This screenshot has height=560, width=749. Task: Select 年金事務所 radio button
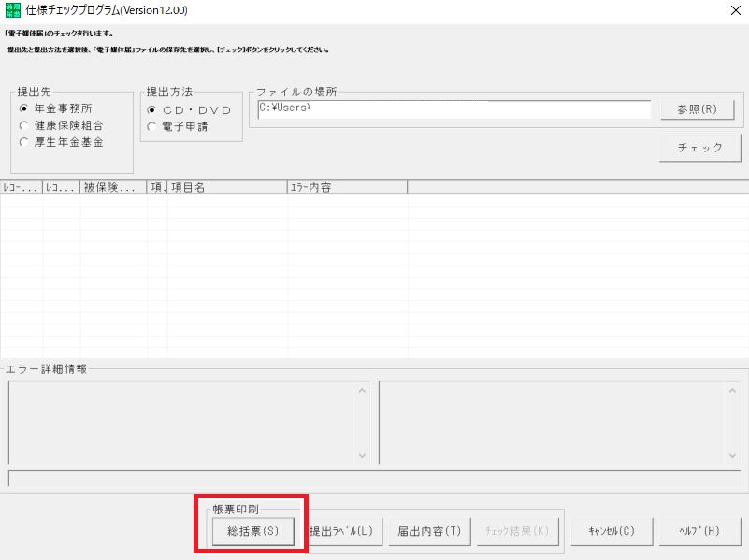pos(25,108)
